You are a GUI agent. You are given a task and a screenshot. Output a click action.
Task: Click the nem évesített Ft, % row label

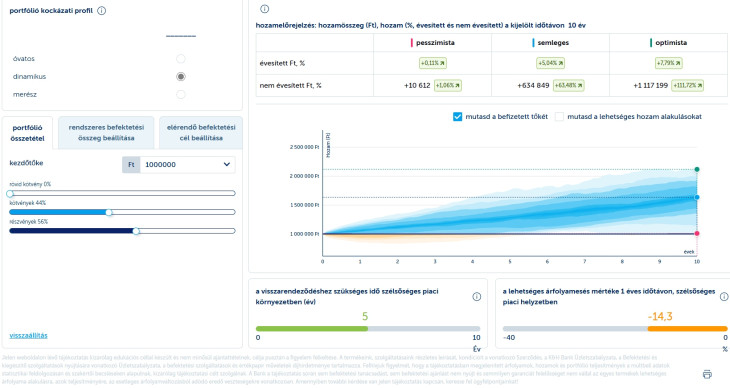(x=291, y=85)
